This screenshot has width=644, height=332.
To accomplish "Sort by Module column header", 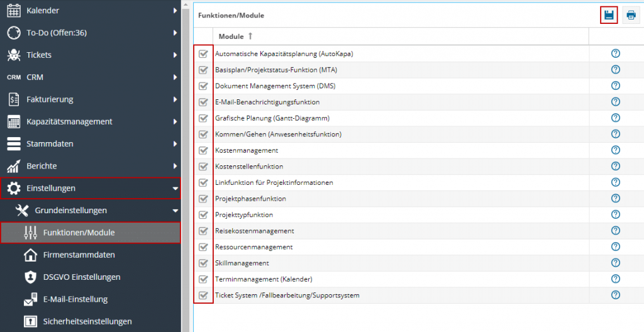I will coord(231,36).
